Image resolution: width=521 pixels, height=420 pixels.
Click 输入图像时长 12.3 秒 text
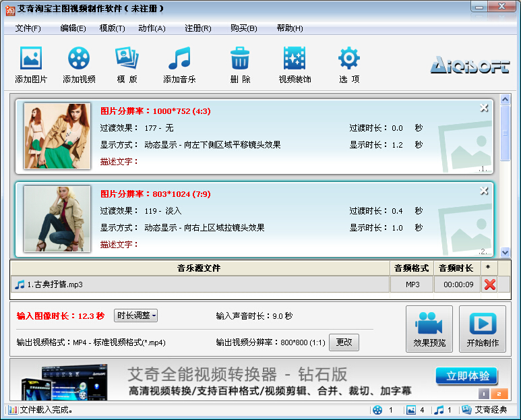click(x=61, y=316)
